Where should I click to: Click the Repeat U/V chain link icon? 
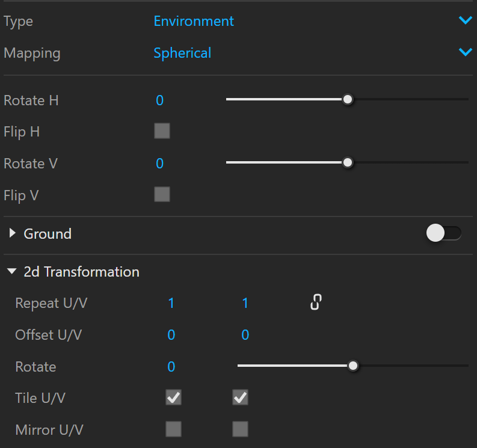tap(316, 302)
